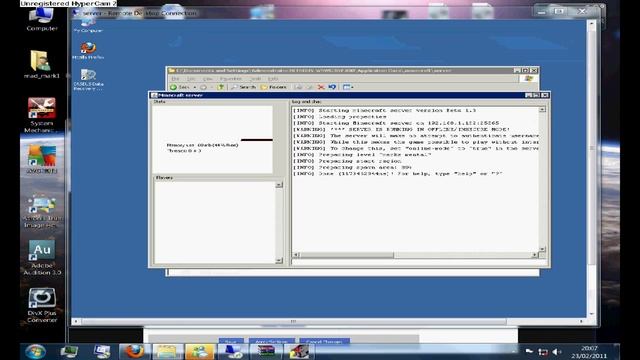Click the Copy To icon in Explorer toolbar

(x=310, y=87)
